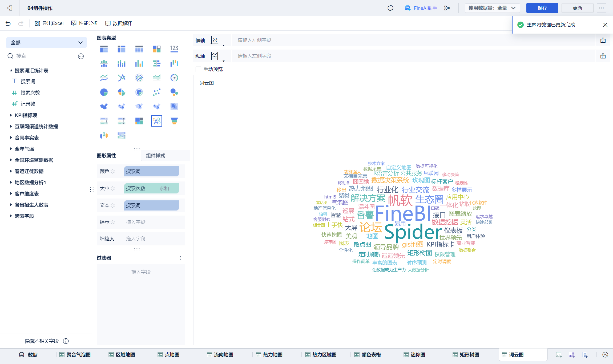Select the word cloud chart type icon
Screen dimensions: 613x364
pos(156,121)
